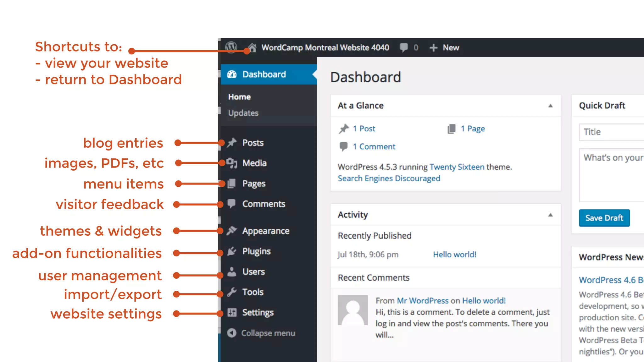Click the Appearance paintbrush icon

tap(232, 231)
